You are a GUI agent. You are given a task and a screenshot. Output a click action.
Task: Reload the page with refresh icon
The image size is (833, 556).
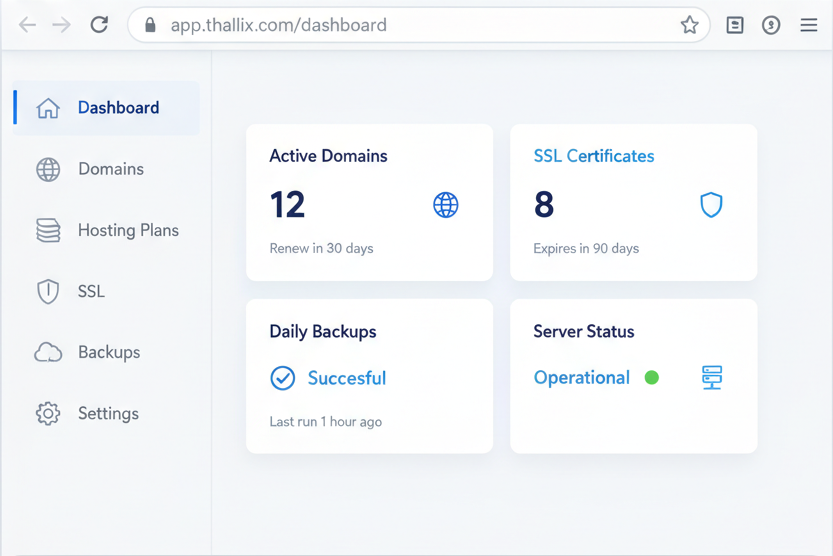99,24
